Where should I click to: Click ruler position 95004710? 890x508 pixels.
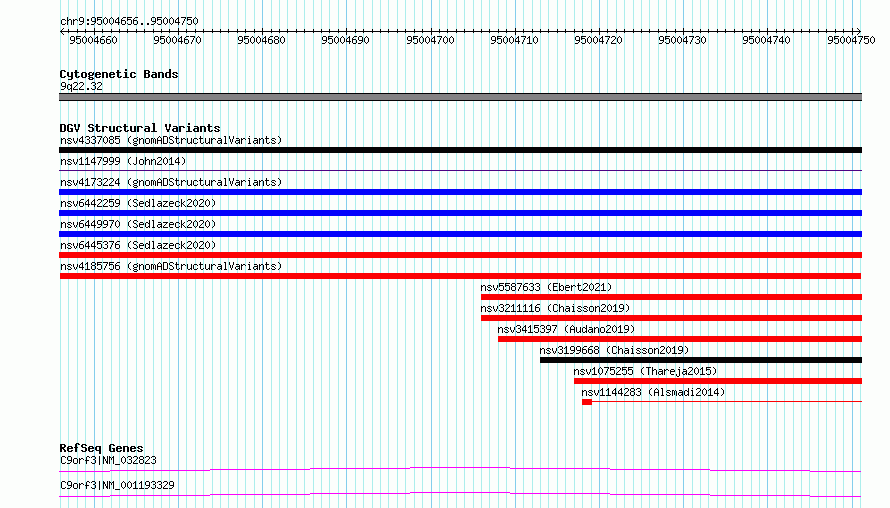(514, 40)
